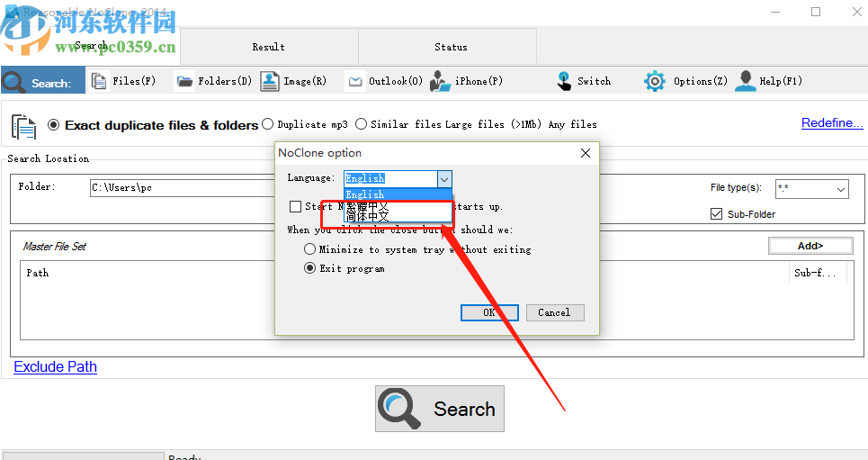Image resolution: width=868 pixels, height=460 pixels.
Task: Confirm the NoClone option dialog with OK
Action: coord(489,312)
